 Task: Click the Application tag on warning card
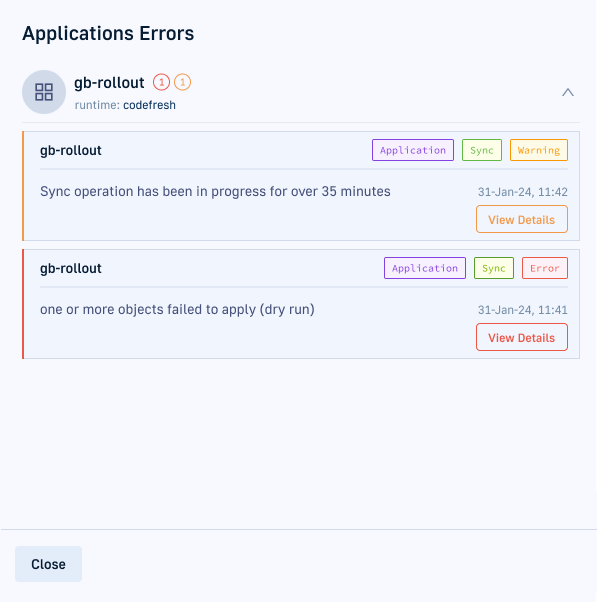413,150
